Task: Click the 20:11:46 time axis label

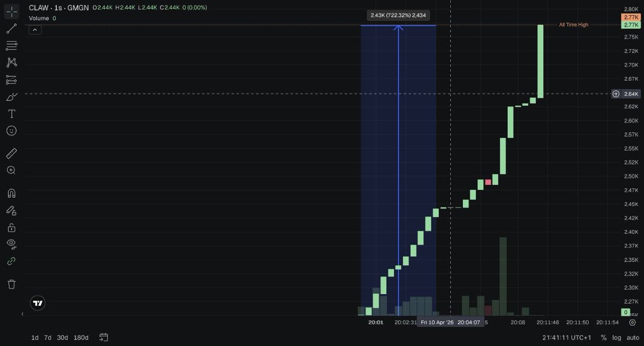Action: [548, 322]
